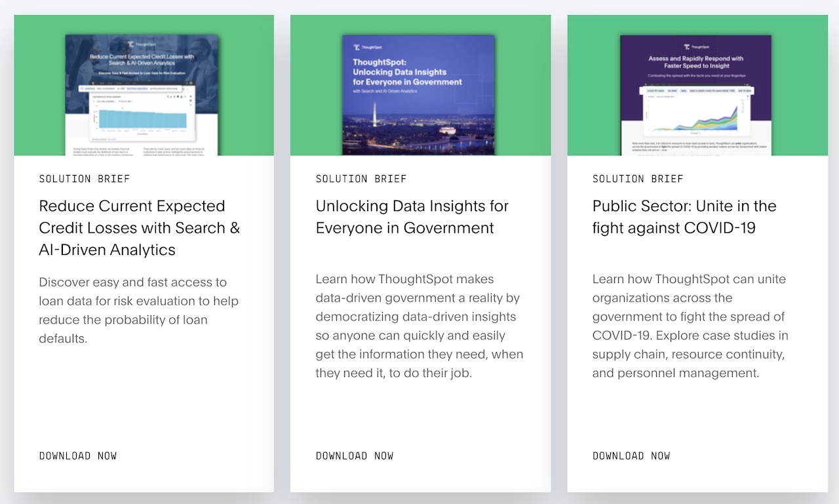The height and width of the screenshot is (504, 839).
Task: Download Now under COVID-19 card
Action: tap(631, 456)
